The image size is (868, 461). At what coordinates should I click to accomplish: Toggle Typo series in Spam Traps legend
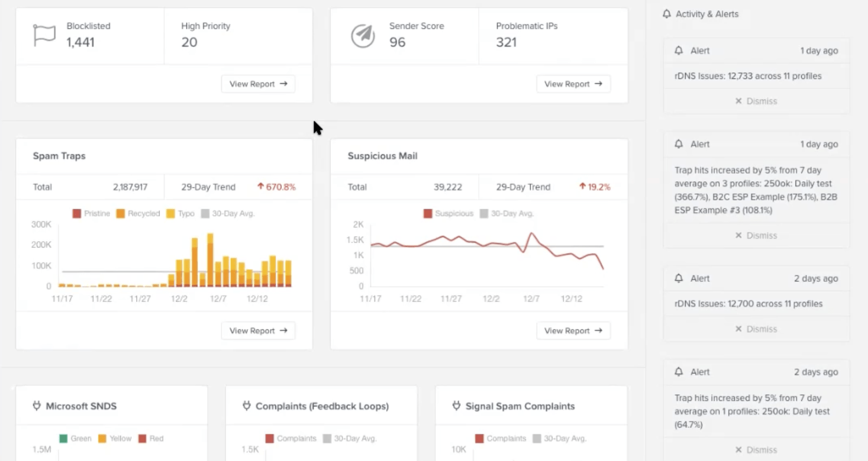pos(180,214)
